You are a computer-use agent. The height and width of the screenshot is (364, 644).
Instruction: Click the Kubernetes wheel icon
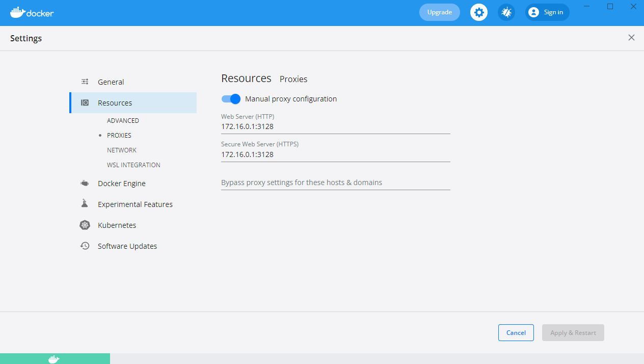coord(85,225)
